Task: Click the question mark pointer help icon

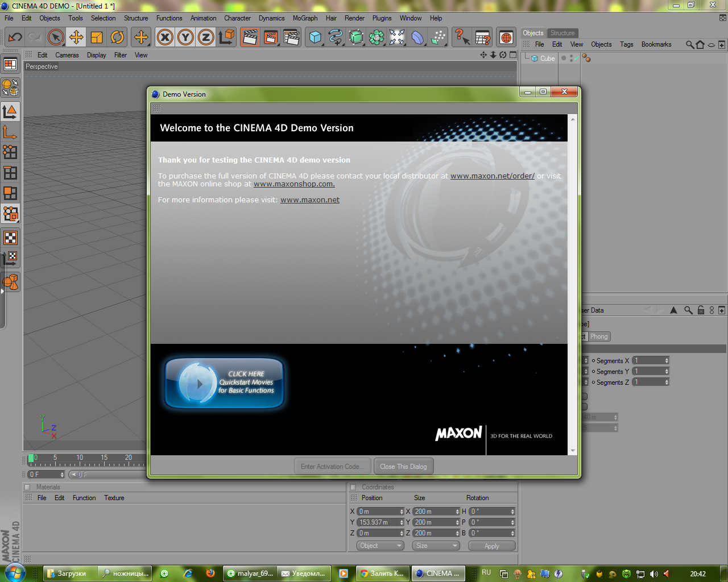Action: click(x=462, y=38)
